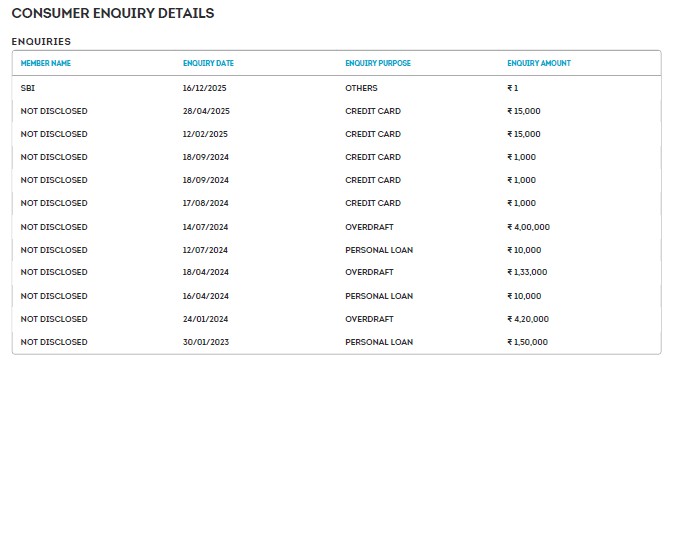
Task: Click the 14/07/2024 overdraft enquiry date
Action: point(205,227)
